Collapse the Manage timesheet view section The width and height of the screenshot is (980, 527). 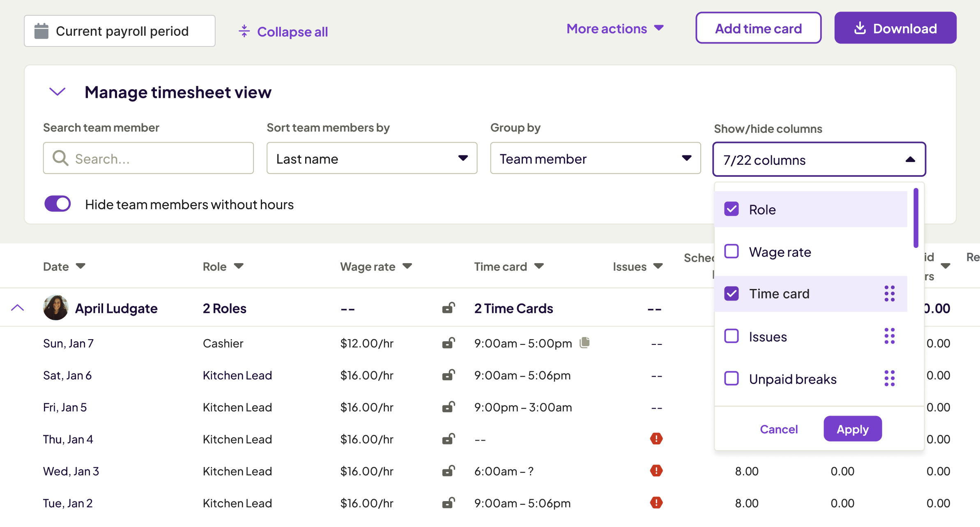coord(57,92)
